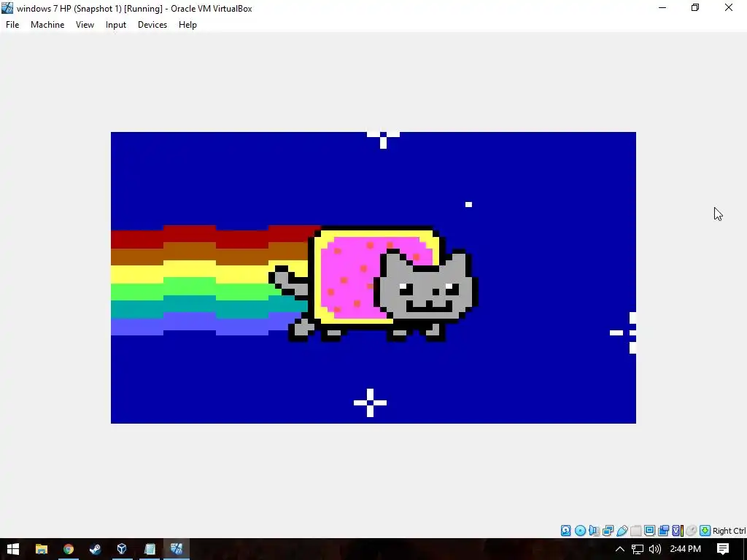
Task: Restore down the VirtualBox window
Action: coord(695,7)
